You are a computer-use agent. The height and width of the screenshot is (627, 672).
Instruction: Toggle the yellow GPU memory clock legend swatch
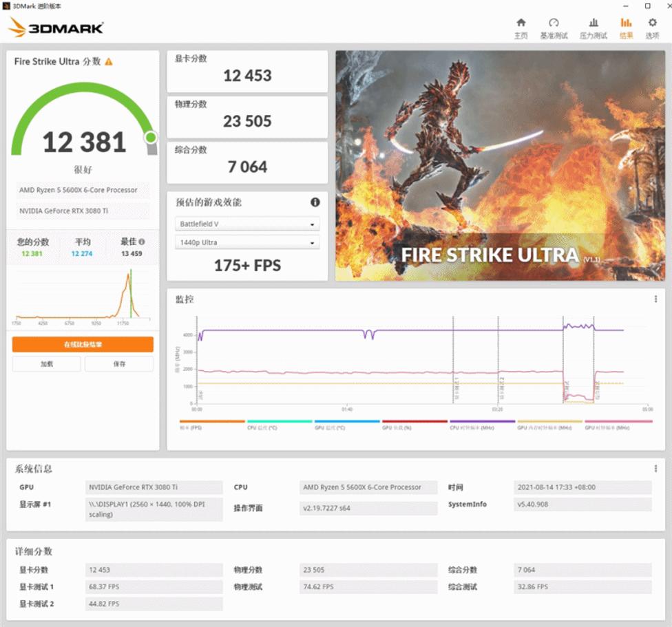tap(550, 421)
